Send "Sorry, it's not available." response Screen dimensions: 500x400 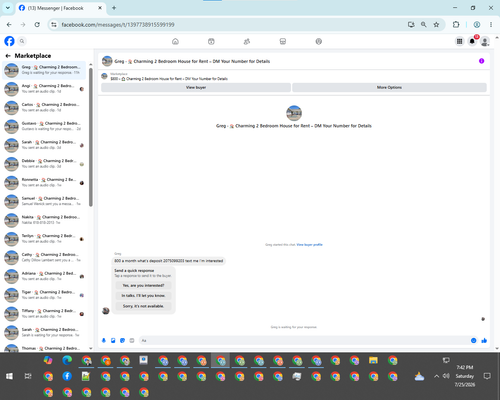[143, 306]
